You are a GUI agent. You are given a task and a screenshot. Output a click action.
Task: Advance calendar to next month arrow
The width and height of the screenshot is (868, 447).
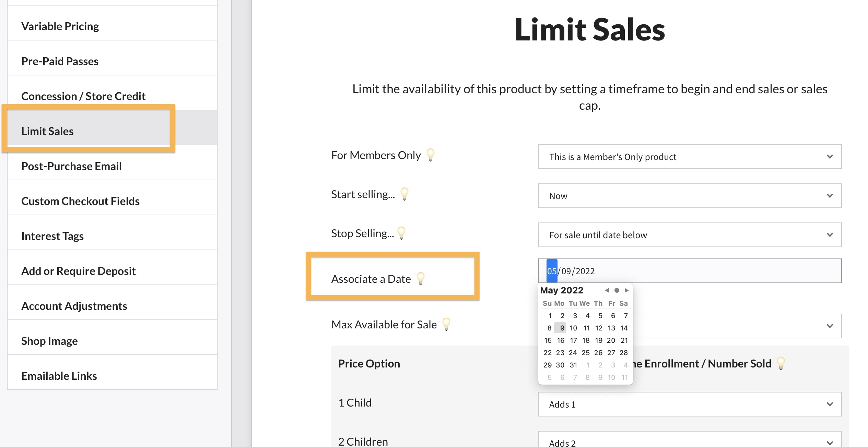click(x=626, y=290)
